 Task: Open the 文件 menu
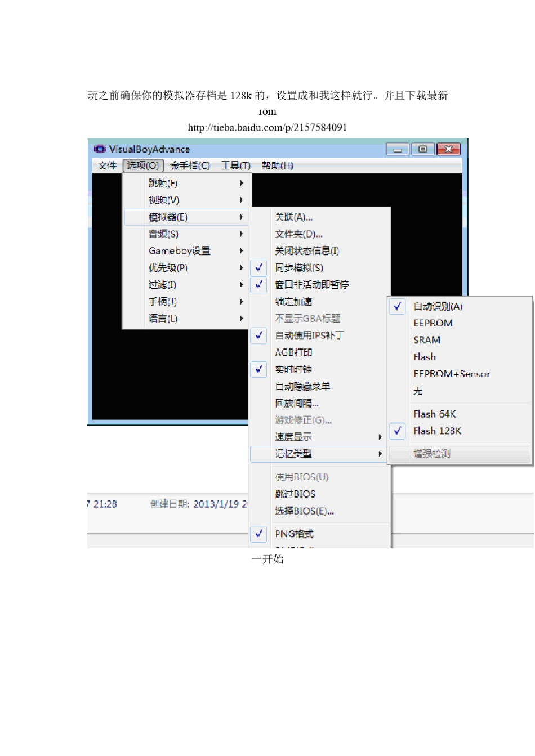tap(107, 165)
